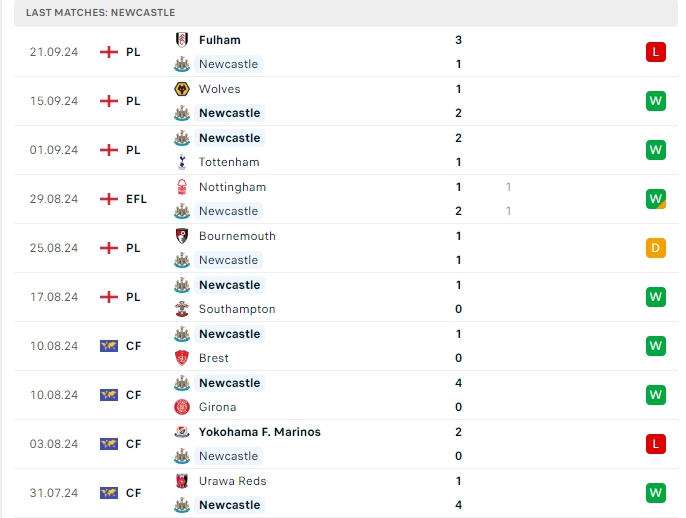
Task: Open the Yokohama F. Marinos team link
Action: click(260, 432)
